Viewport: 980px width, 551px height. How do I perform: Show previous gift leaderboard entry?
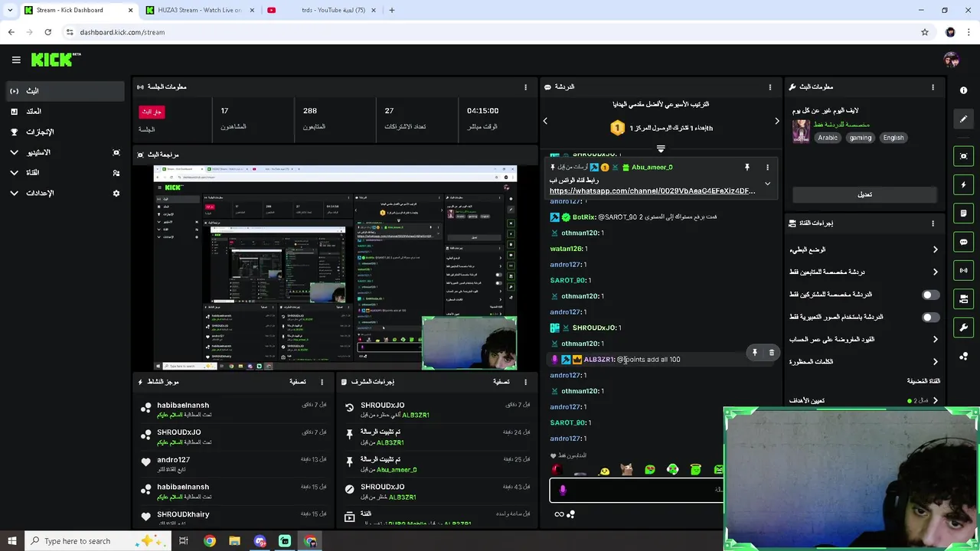point(545,121)
